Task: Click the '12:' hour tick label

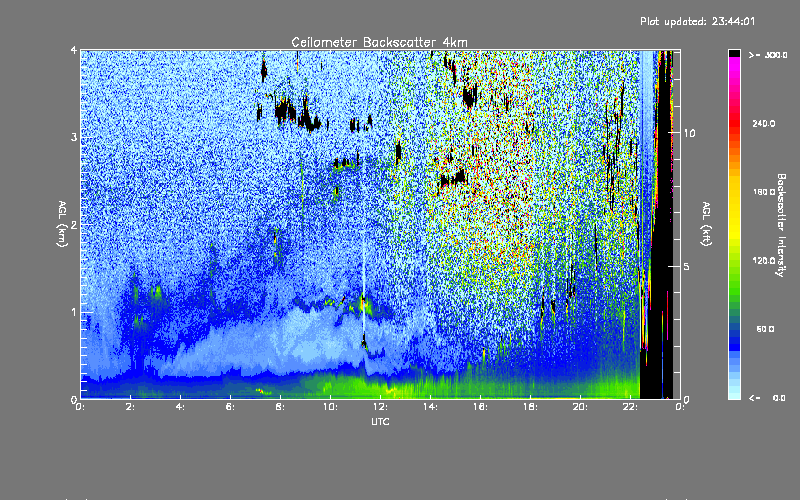Action: click(x=380, y=407)
